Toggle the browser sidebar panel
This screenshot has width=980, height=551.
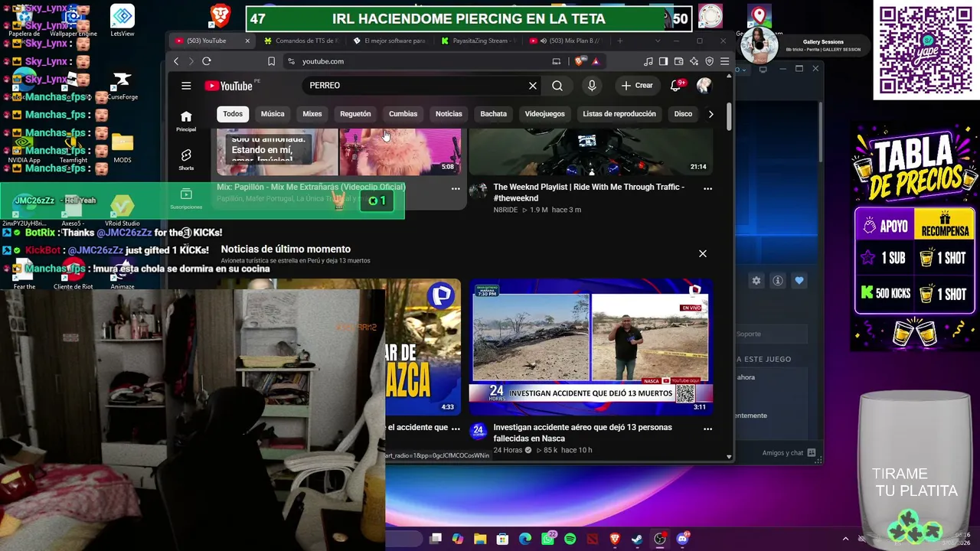pyautogui.click(x=664, y=61)
